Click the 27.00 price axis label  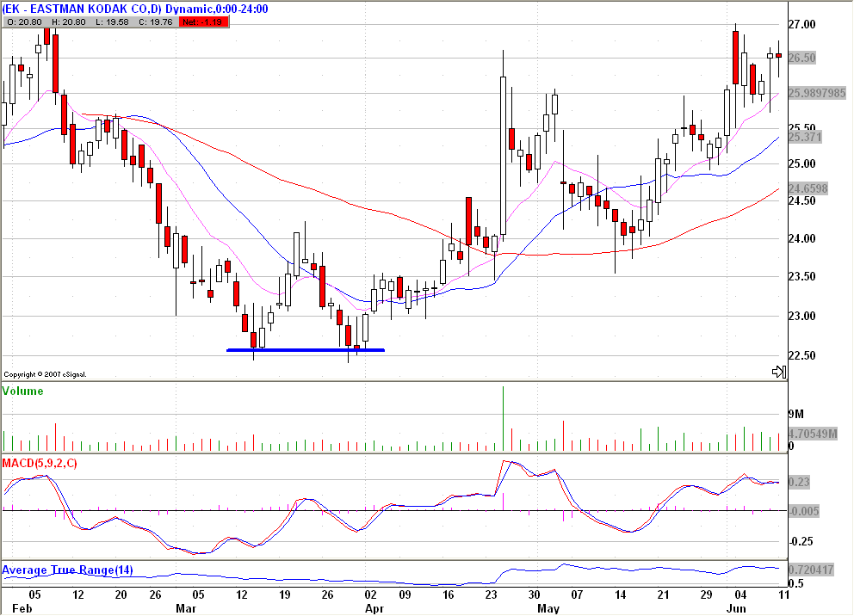801,24
